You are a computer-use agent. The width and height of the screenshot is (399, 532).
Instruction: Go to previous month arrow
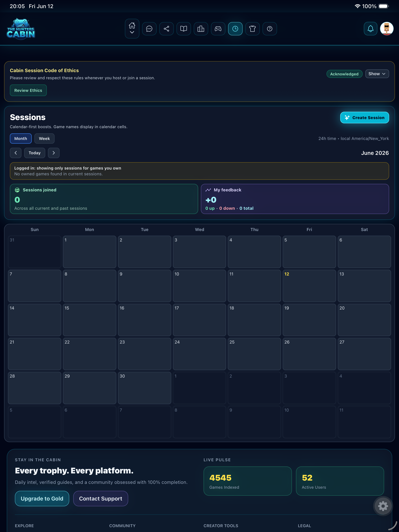click(x=16, y=153)
